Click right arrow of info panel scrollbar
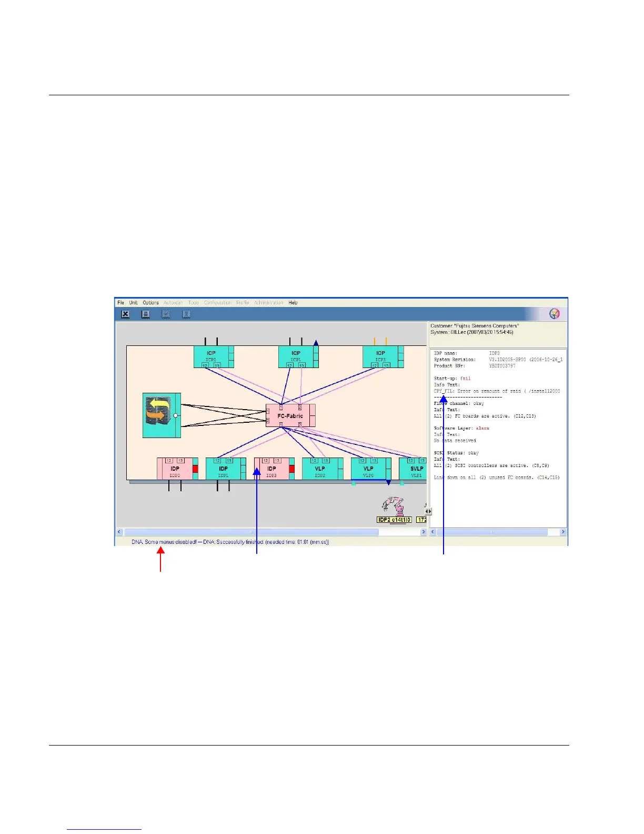 tap(563, 532)
